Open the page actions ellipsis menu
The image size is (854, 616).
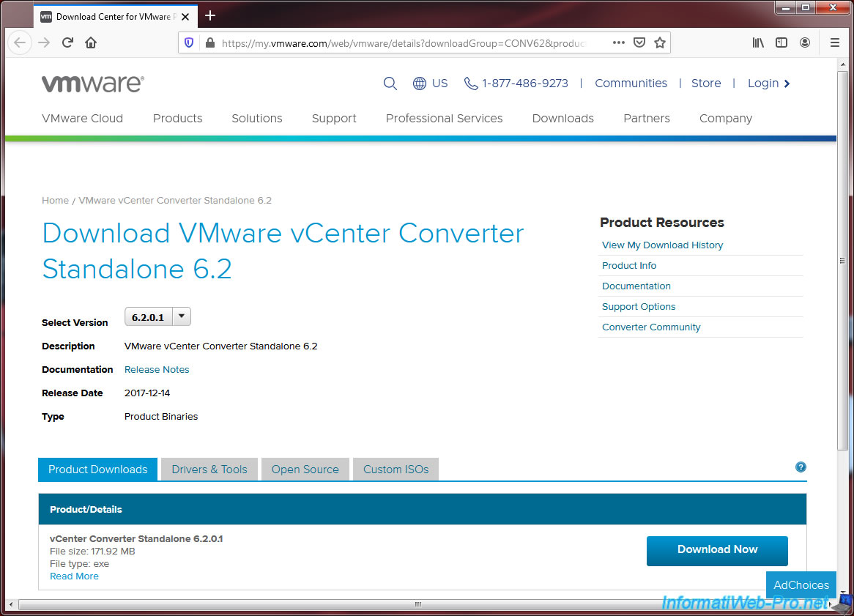click(x=618, y=42)
